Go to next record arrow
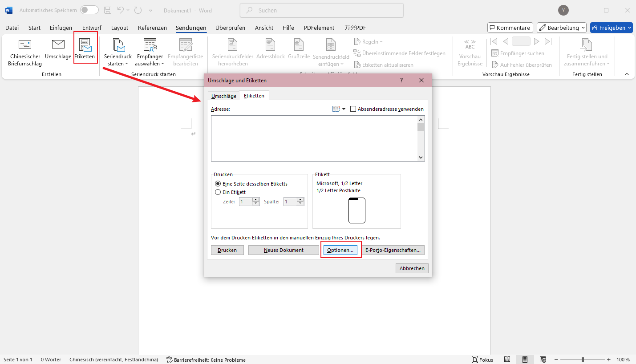 click(537, 41)
